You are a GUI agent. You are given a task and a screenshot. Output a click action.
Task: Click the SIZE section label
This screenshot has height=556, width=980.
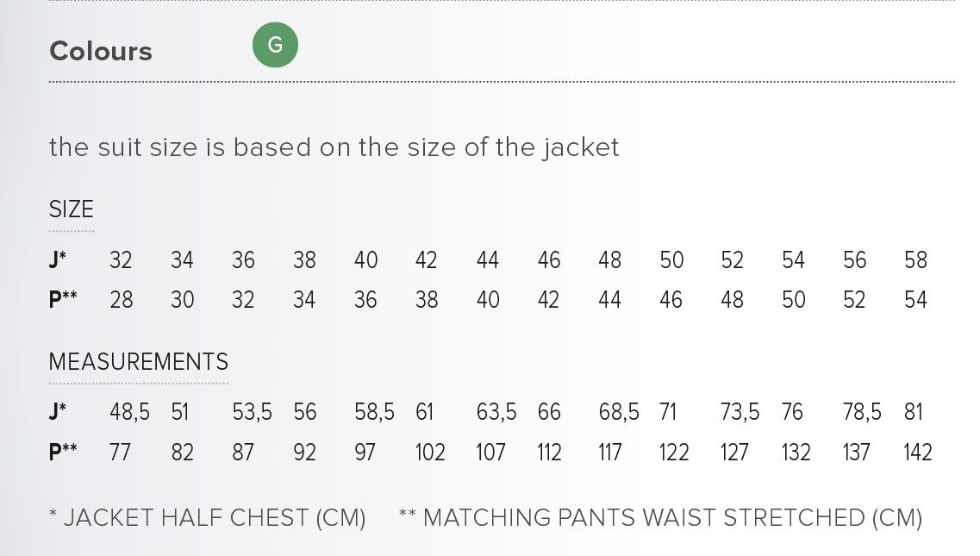tap(72, 209)
